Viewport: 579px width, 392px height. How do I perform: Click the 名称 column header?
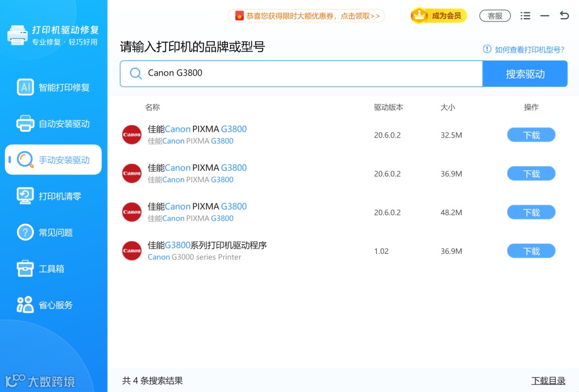click(x=152, y=107)
